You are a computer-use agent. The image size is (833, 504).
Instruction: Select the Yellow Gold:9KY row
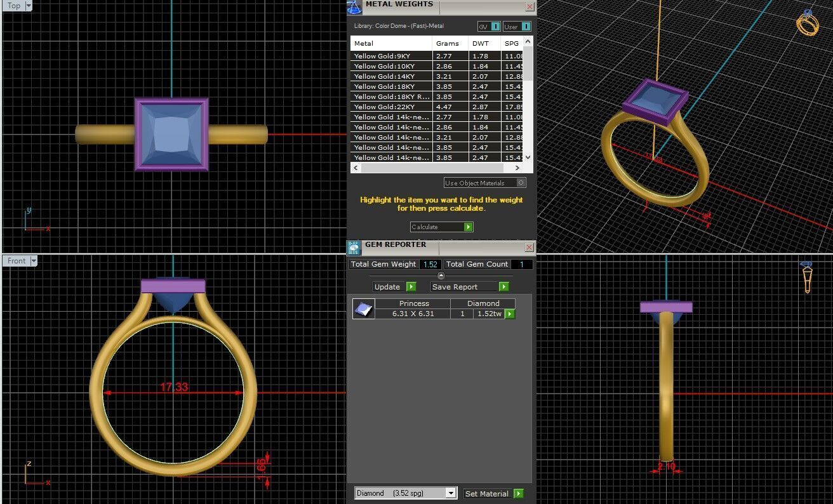(x=437, y=56)
